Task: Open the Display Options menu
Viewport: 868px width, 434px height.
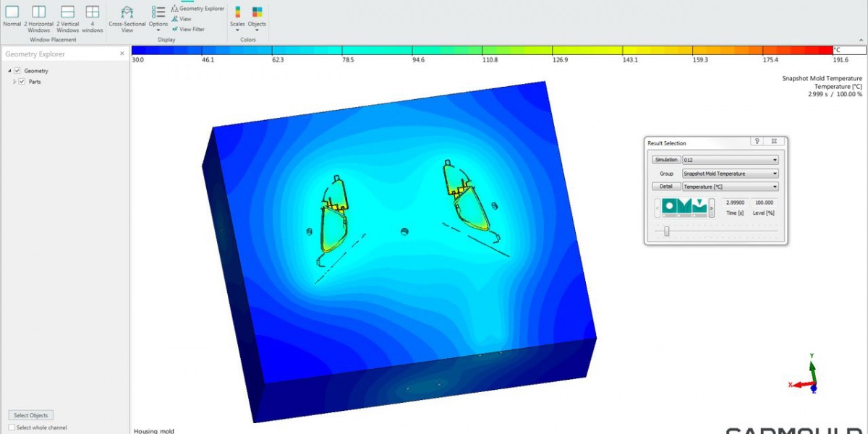Action: [x=158, y=16]
